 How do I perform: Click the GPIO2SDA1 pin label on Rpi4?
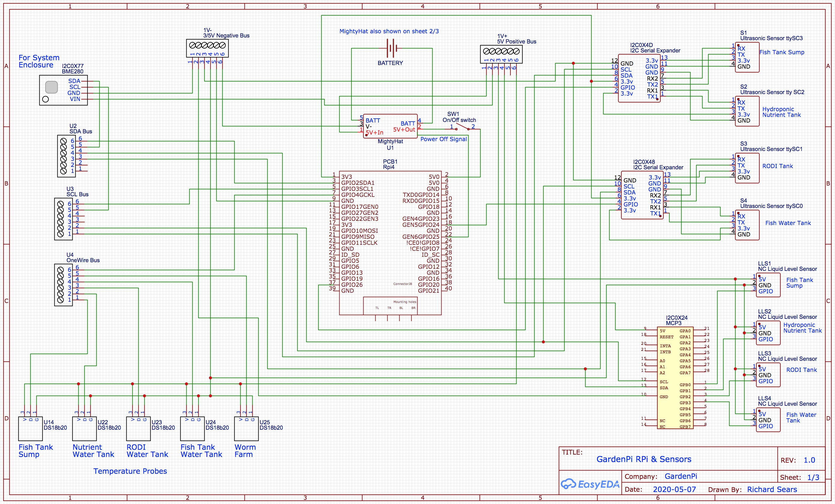click(358, 183)
